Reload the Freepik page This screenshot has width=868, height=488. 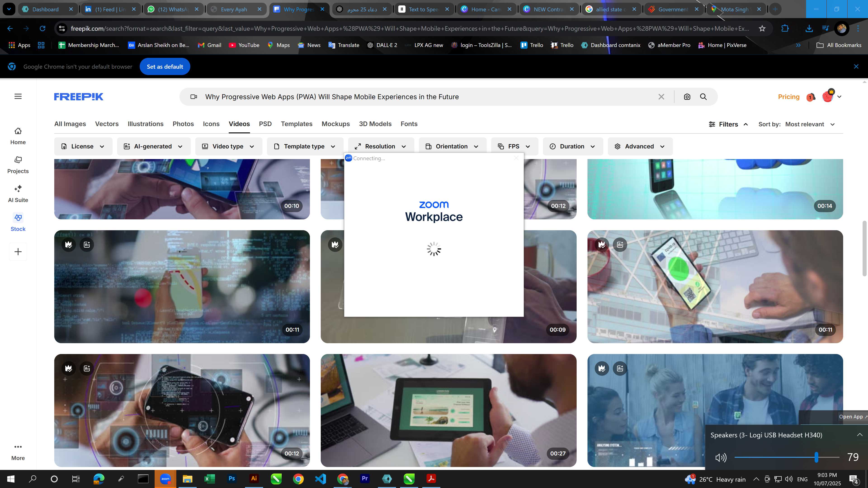(42, 29)
